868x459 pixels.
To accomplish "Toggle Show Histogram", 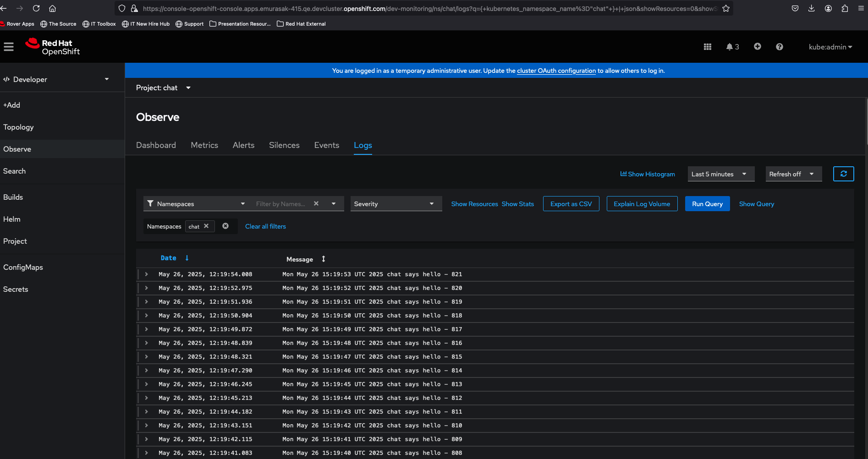I will (x=647, y=174).
